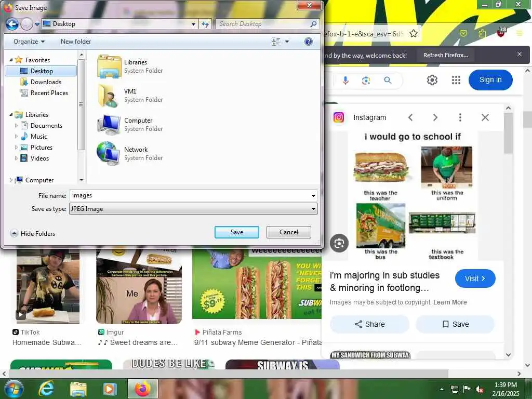The image size is (532, 399).
Task: Select the Libraries system folder icon
Action: tap(109, 66)
